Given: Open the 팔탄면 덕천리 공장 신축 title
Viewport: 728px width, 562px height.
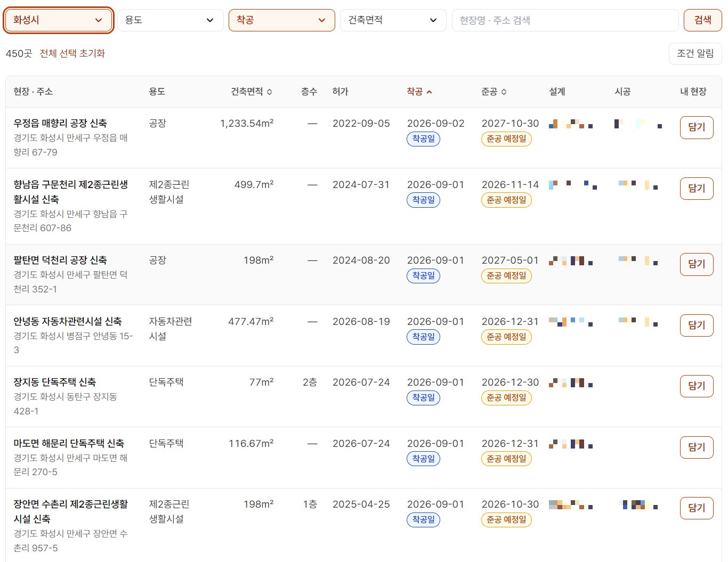Looking at the screenshot, I should tap(60, 260).
